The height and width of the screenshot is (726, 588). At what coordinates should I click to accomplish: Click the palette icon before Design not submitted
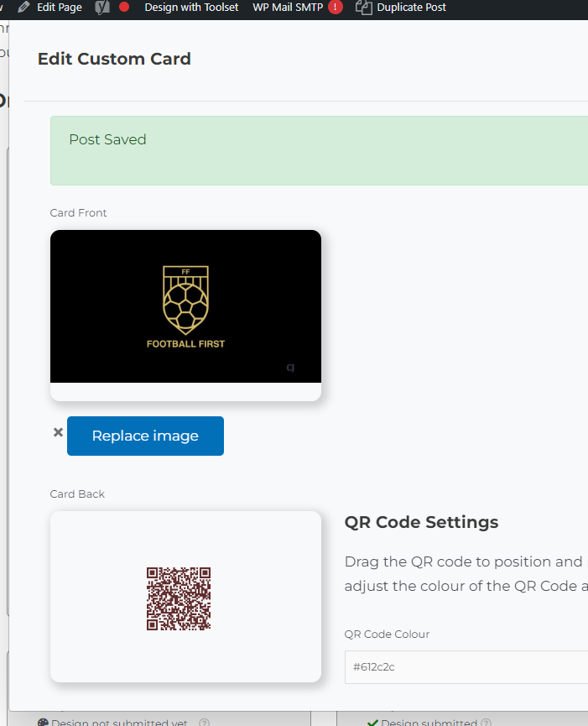(x=43, y=723)
